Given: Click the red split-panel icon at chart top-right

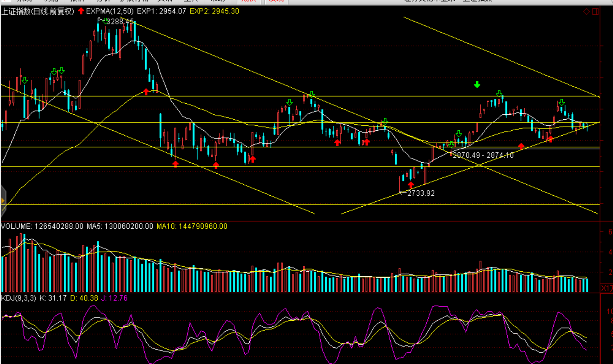Looking at the screenshot, I should (x=595, y=11).
